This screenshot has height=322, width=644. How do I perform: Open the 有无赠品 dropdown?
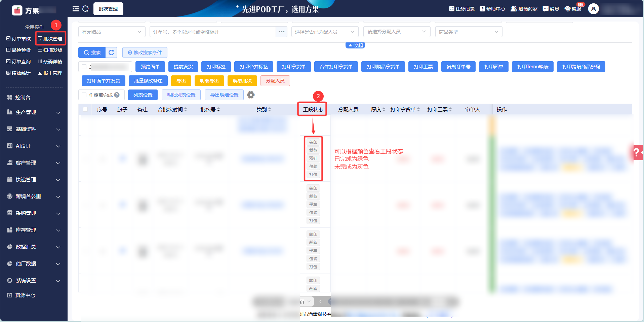click(112, 32)
